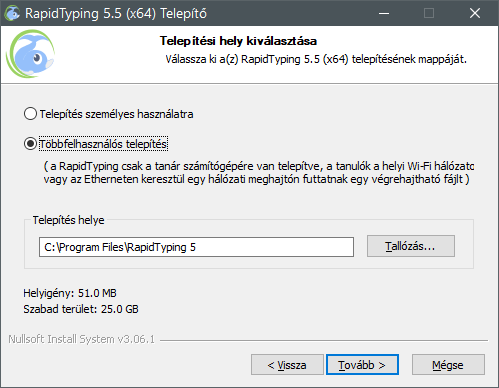Minimize the installer window
Viewport: 499px width, 388px height.
pos(384,13)
